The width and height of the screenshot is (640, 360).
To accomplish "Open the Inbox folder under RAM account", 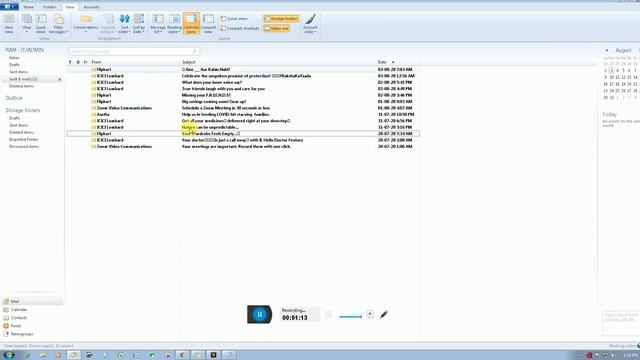I will pos(14,58).
